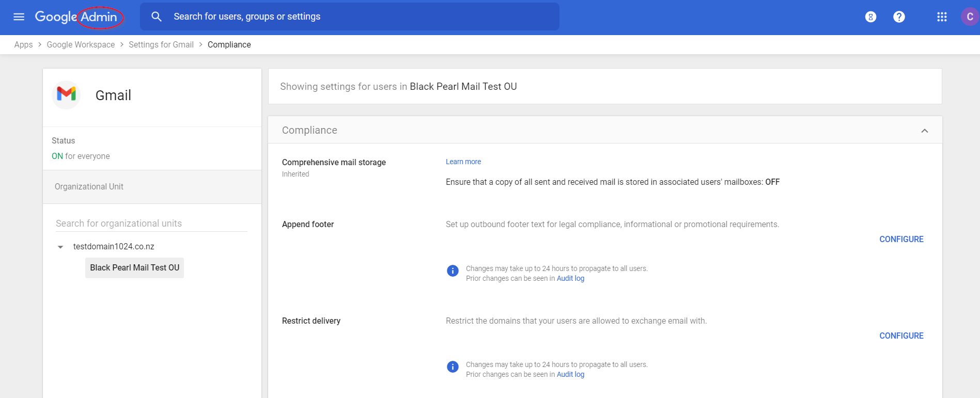Open Settings for Gmail breadcrumb
This screenshot has height=398, width=980.
[x=161, y=45]
